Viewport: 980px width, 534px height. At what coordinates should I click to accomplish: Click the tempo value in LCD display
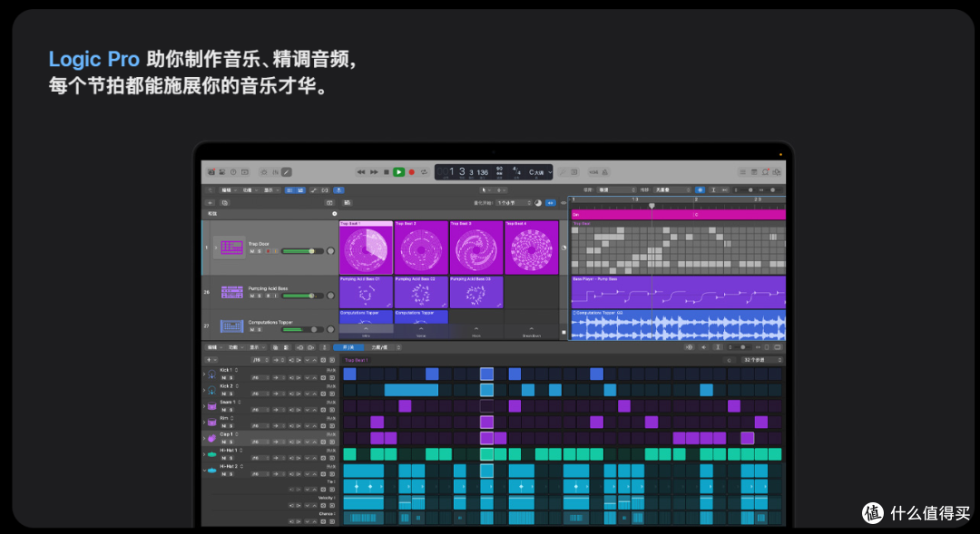(x=499, y=170)
